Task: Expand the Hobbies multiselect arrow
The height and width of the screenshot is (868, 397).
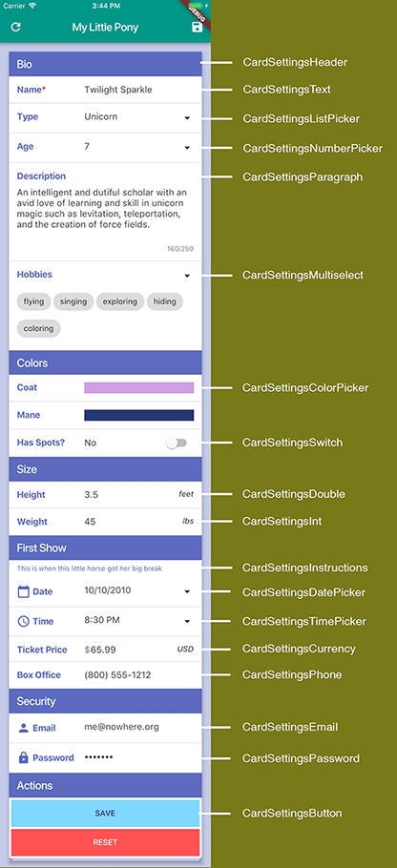Action: [187, 276]
